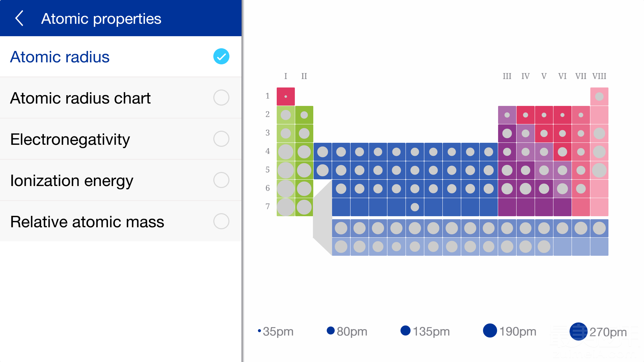Select the period 2 cell in group II
The width and height of the screenshot is (644, 362).
point(304,115)
